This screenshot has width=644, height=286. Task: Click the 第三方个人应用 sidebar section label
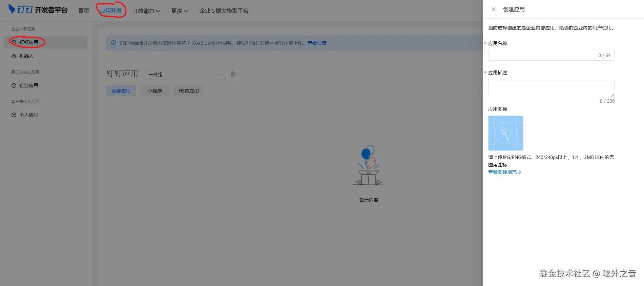(x=25, y=102)
